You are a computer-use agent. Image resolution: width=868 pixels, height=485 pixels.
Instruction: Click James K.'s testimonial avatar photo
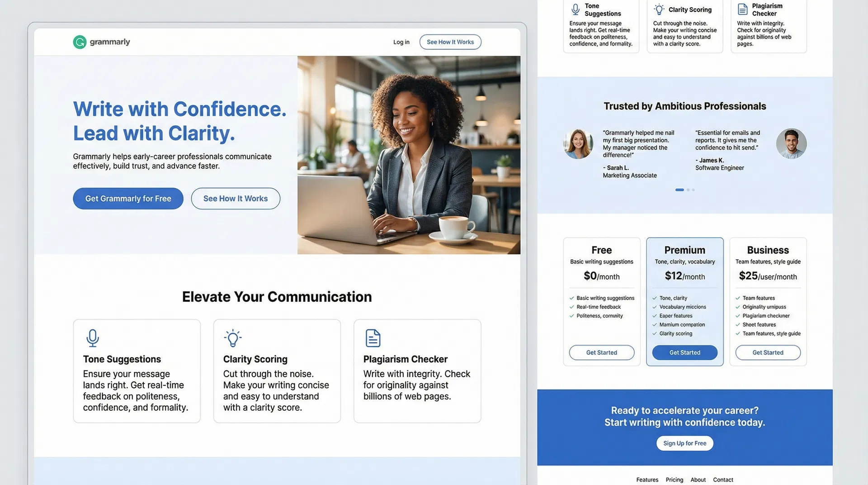coord(791,143)
